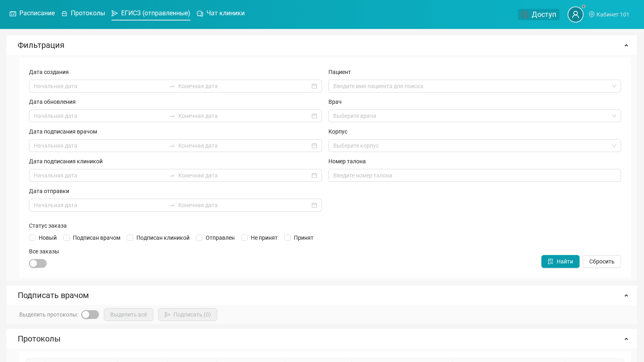
Task: Collapse the Фильтрация section
Action: tap(626, 45)
